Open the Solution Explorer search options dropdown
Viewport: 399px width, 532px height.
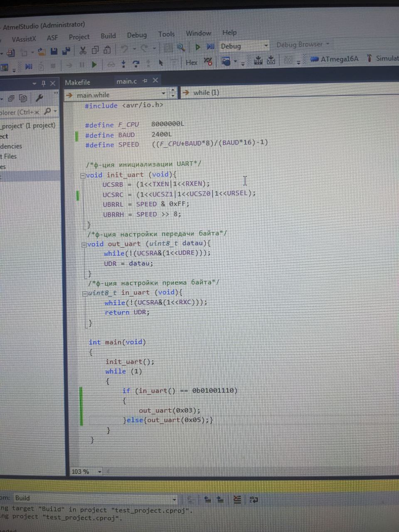click(55, 111)
